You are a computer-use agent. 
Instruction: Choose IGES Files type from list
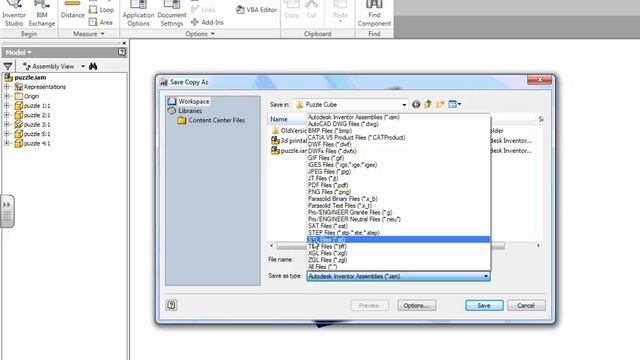(x=398, y=165)
